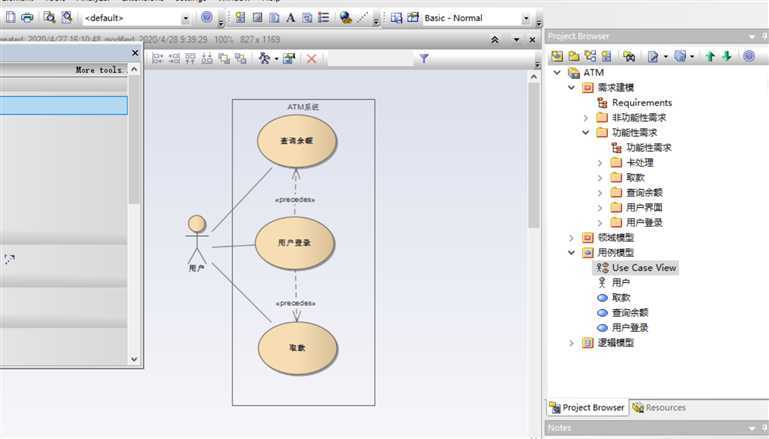Select the 取款 use case ellipse
This screenshot has width=769, height=439.
pos(298,348)
